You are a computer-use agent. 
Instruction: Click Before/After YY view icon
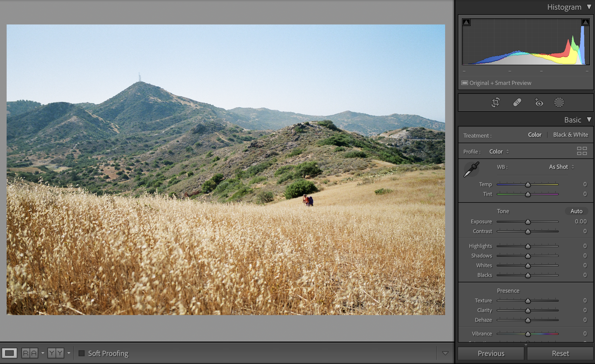click(x=56, y=353)
